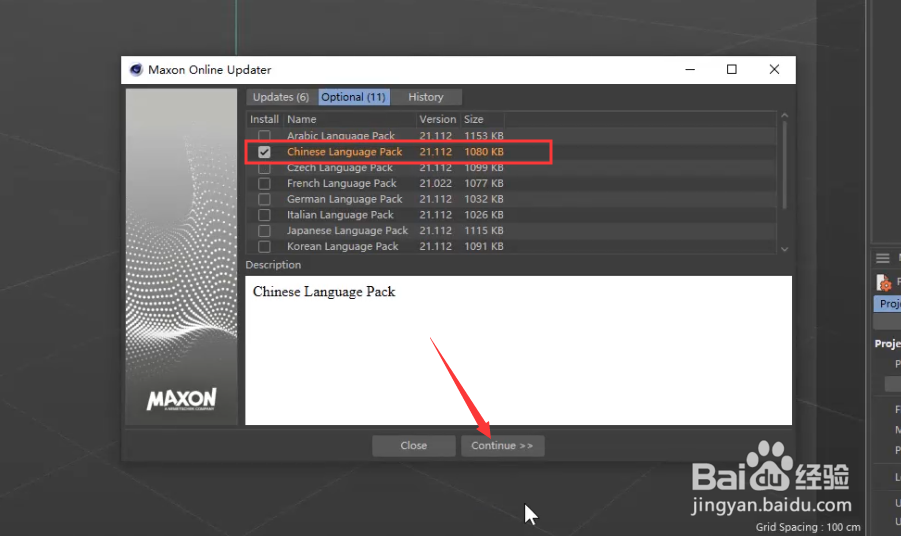Click the project settings gear icon
This screenshot has height=536, width=901.
(x=884, y=283)
